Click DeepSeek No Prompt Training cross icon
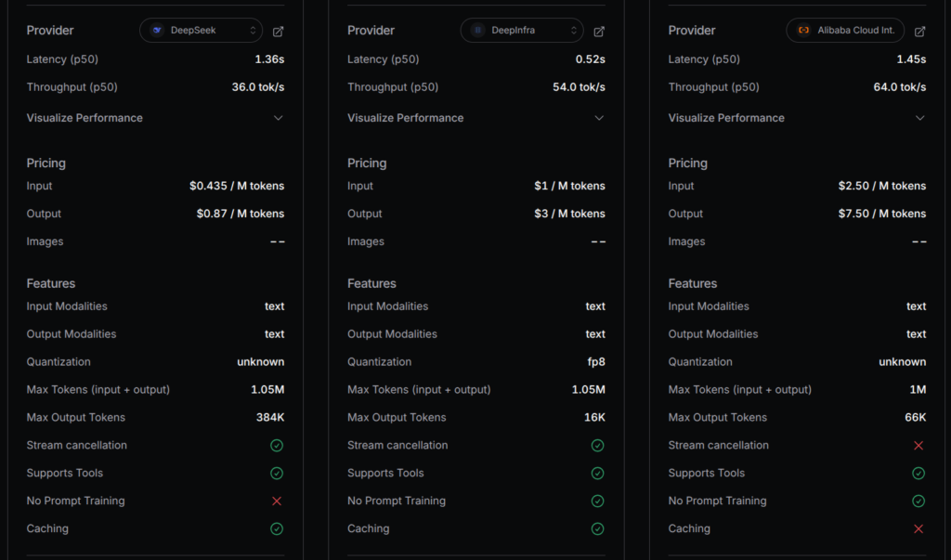The width and height of the screenshot is (951, 560). point(277,501)
